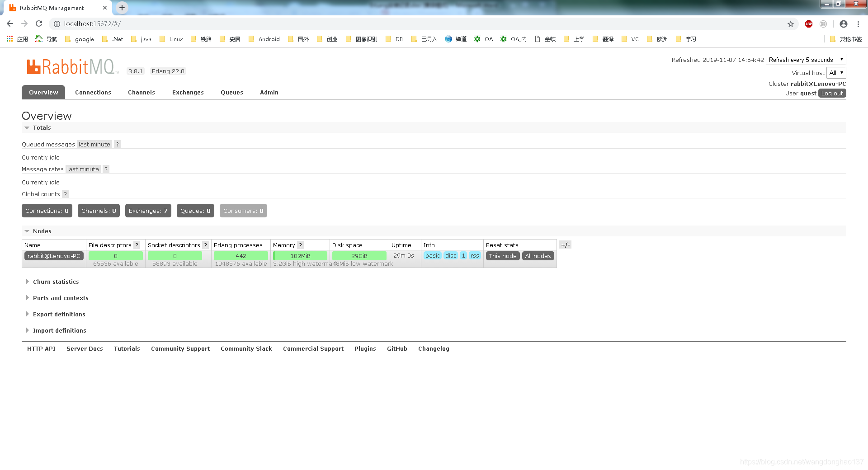868x470 pixels.
Task: Open the 金蝶 bookmark
Action: (545, 39)
